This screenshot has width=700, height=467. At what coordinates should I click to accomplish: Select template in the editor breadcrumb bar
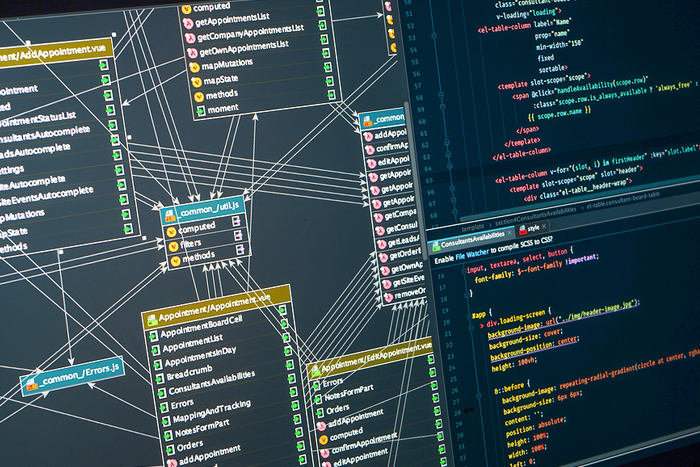[473, 214]
